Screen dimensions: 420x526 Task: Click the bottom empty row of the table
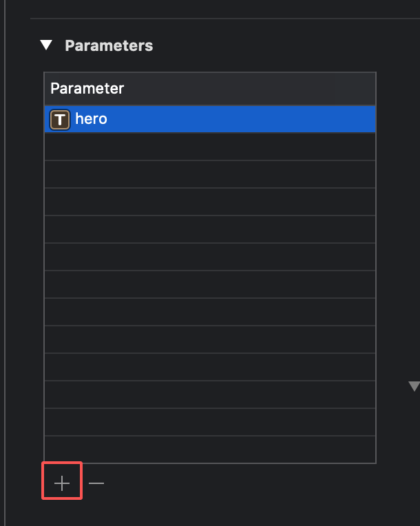point(210,450)
